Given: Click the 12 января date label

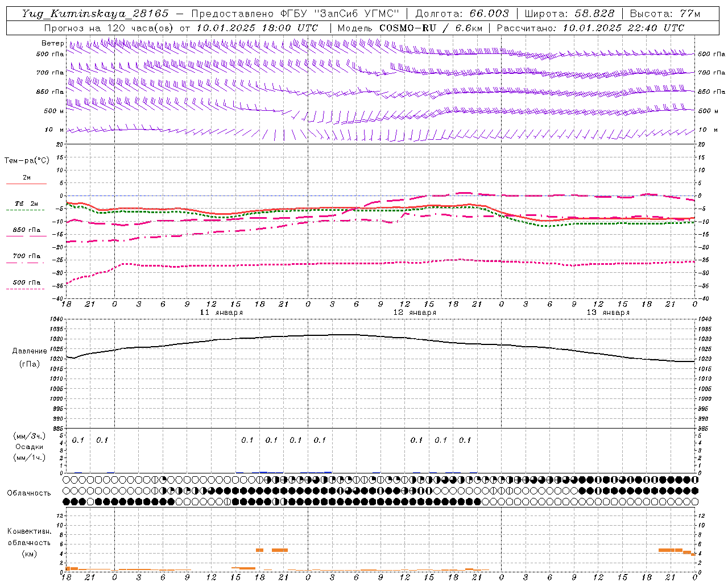Looking at the screenshot, I should pyautogui.click(x=415, y=313).
